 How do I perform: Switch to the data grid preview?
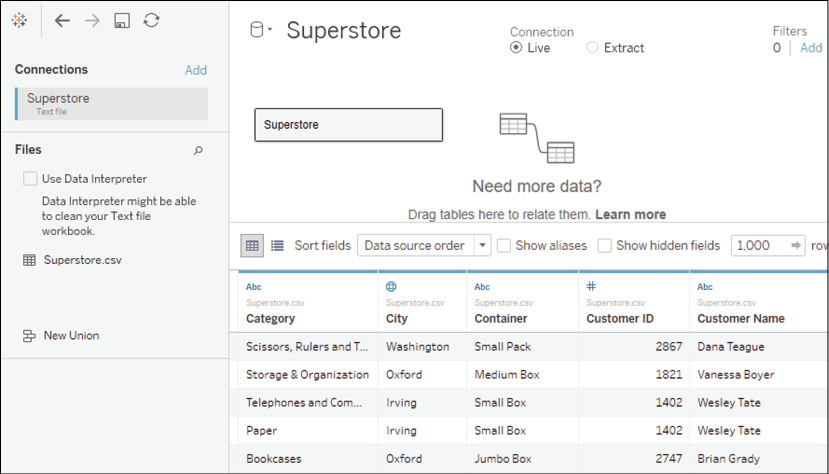pos(252,246)
